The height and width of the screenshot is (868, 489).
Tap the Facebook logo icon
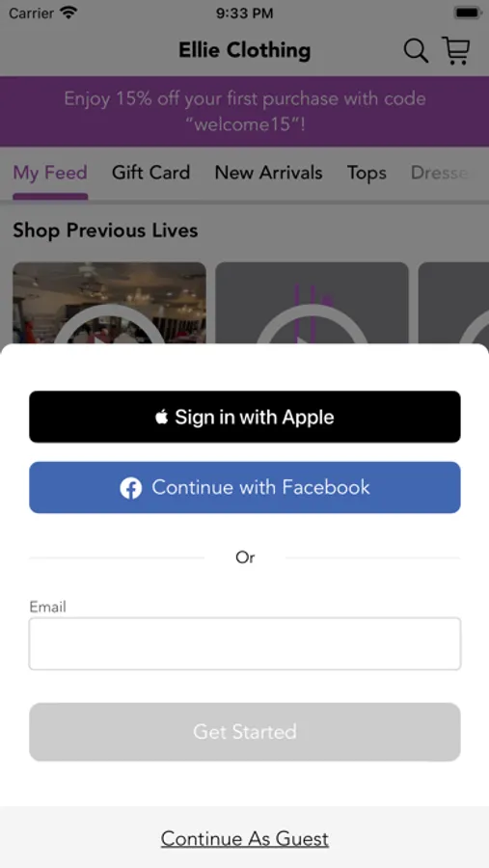[131, 488]
